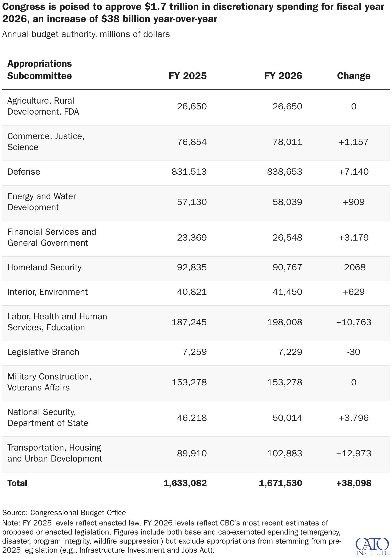The image size is (392, 558).
Task: Click the Source: Congressional Budget Office text
Action: click(64, 513)
